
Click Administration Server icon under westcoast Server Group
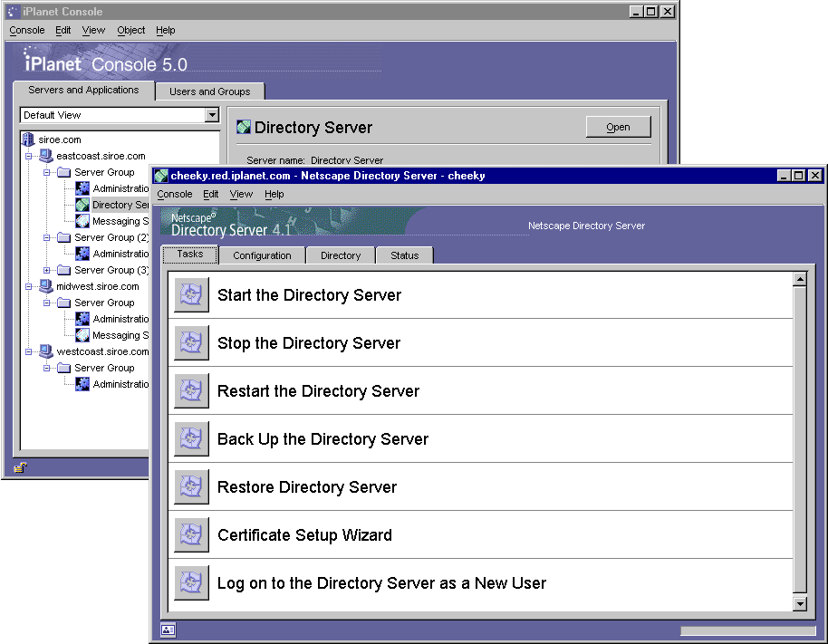click(x=82, y=384)
